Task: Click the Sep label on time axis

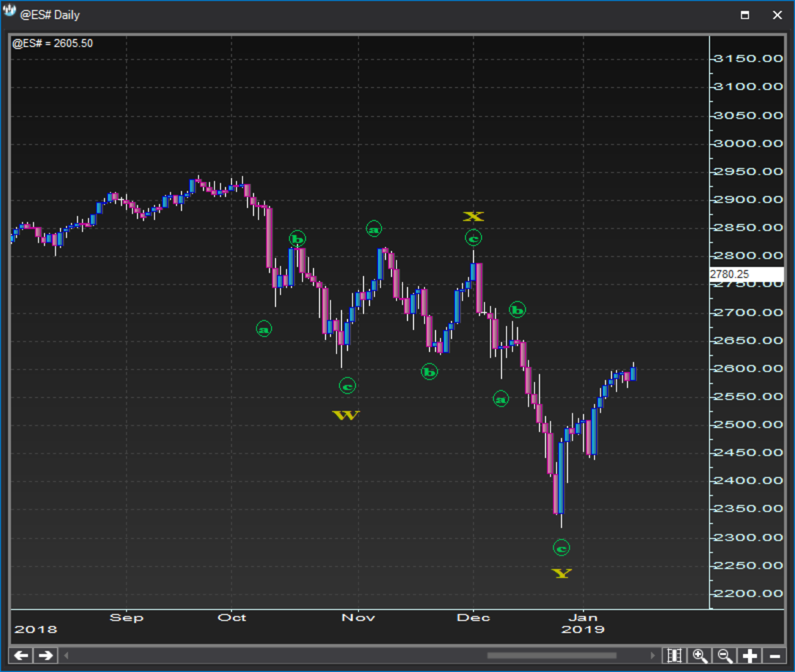Action: (127, 618)
